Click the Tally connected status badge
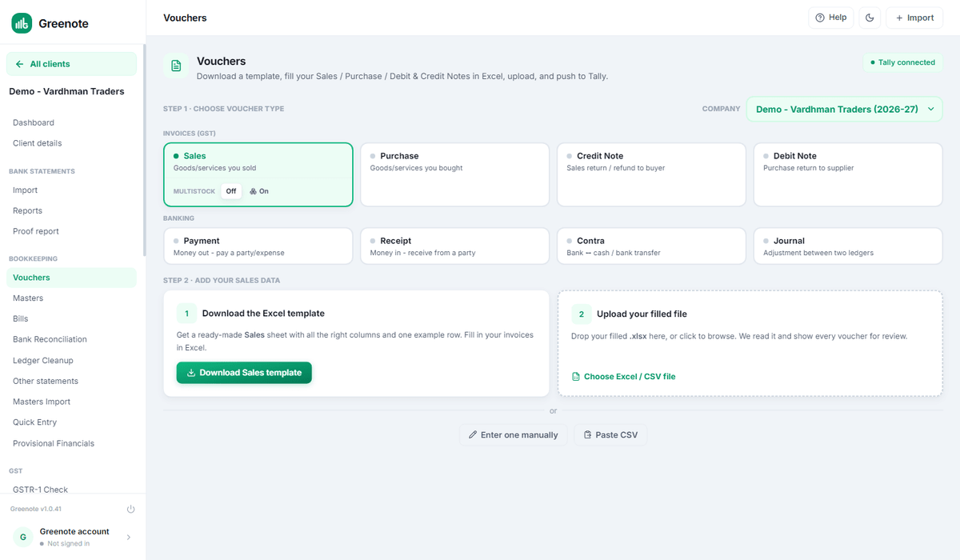The width and height of the screenshot is (960, 560). coord(902,62)
